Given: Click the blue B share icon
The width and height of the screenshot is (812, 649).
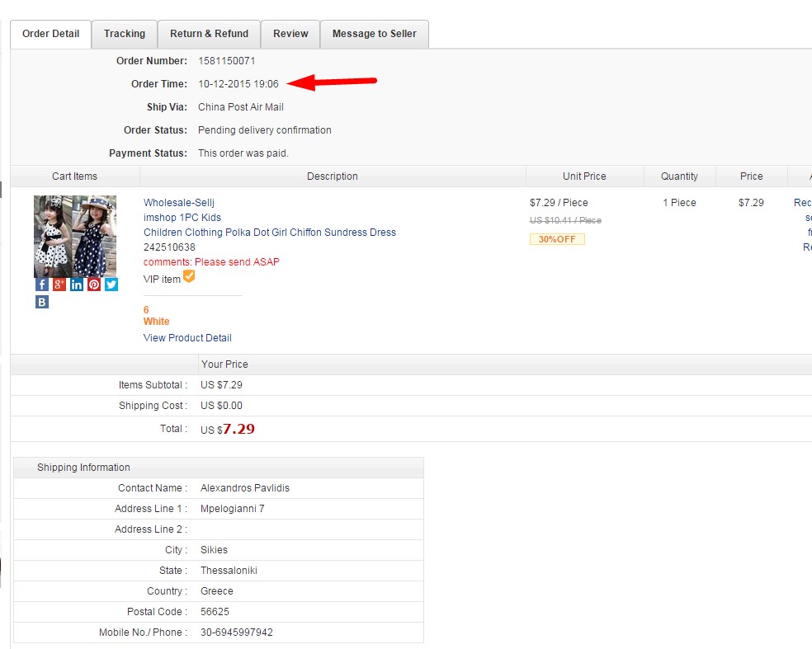Looking at the screenshot, I should point(41,301).
